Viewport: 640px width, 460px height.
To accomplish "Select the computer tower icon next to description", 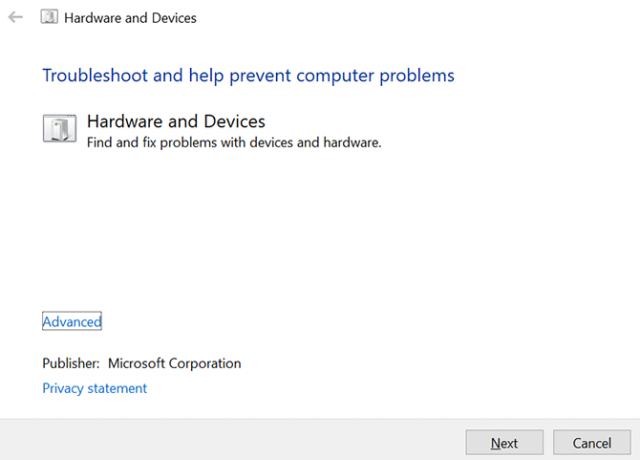I will tap(60, 128).
